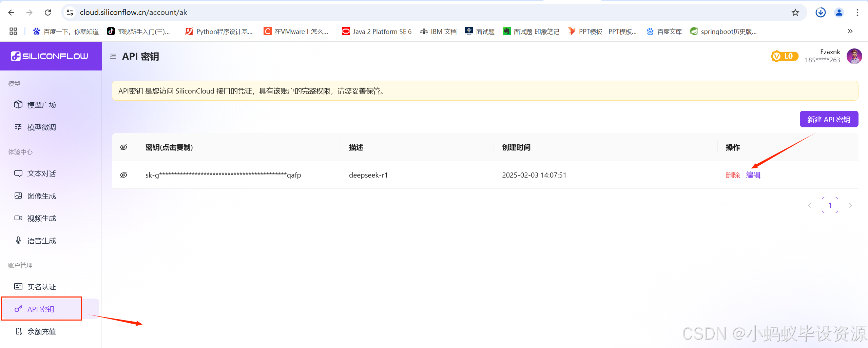This screenshot has width=868, height=348.
Task: Show more bookmarks with double chevron
Action: [x=850, y=32]
